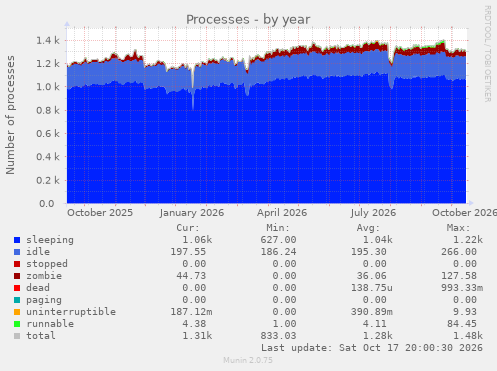Click sleeping average value 1.04k
This screenshot has width=497, height=371.
[377, 240]
